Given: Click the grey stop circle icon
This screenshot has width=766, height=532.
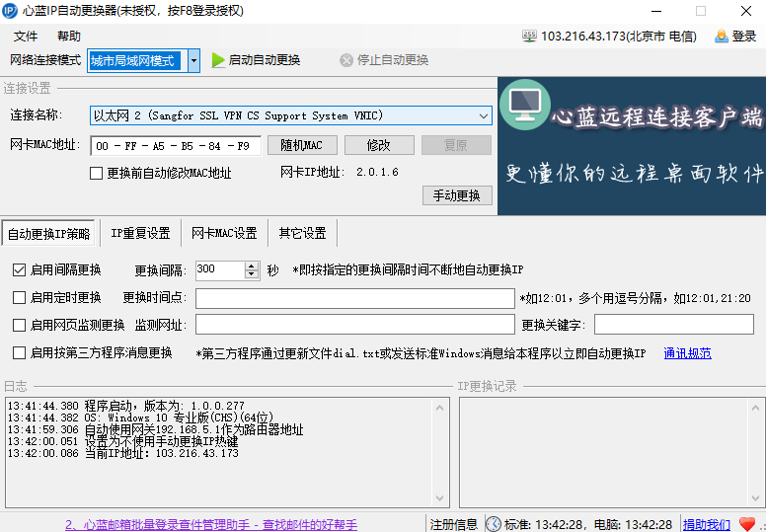Looking at the screenshot, I should 346,60.
